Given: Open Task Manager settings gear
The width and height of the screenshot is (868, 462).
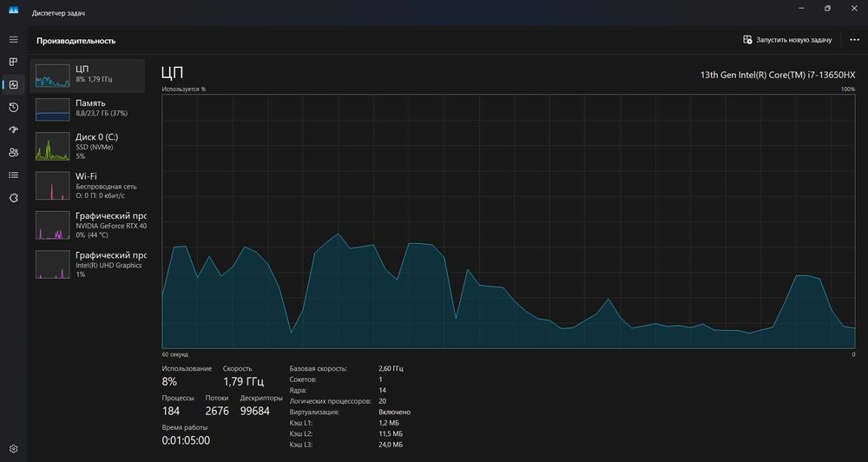Looking at the screenshot, I should coord(13,449).
